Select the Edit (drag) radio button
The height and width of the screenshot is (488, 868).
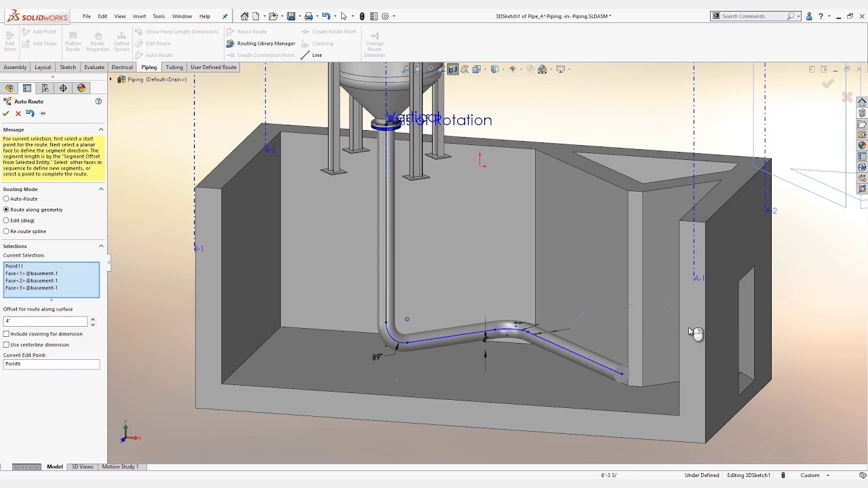tap(7, 220)
